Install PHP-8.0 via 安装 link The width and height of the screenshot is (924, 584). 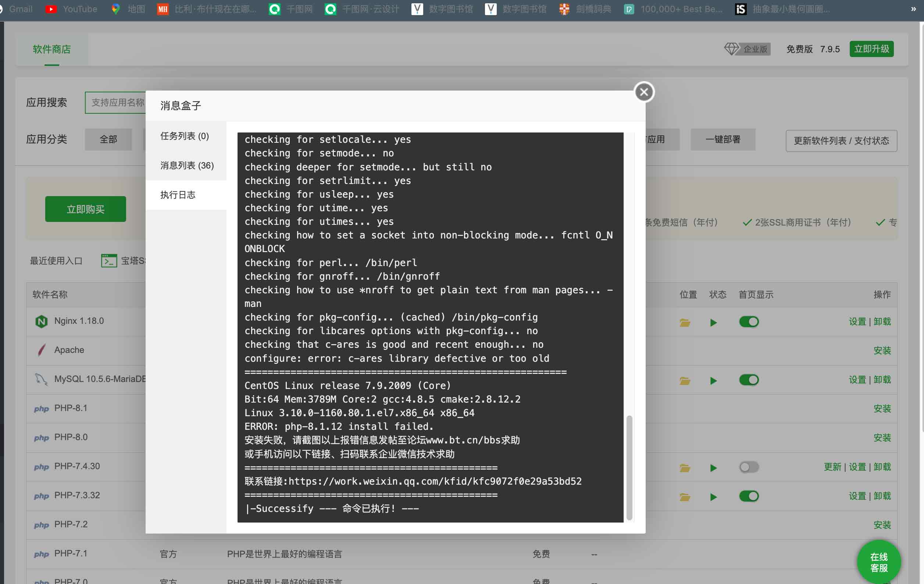click(882, 438)
